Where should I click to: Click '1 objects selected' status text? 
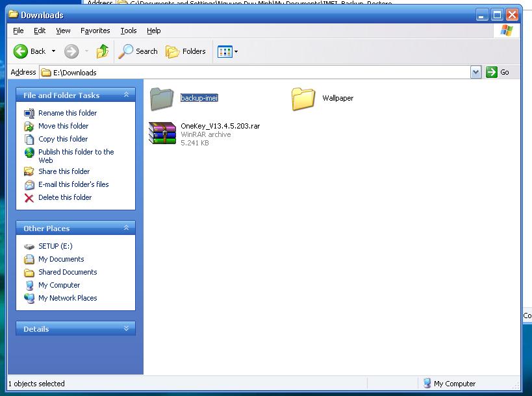pyautogui.click(x=36, y=384)
